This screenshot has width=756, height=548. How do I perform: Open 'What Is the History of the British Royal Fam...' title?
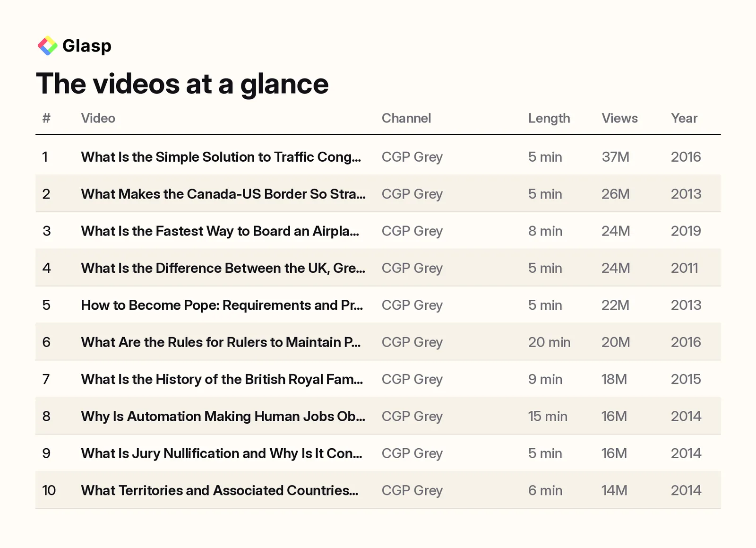[x=222, y=379]
